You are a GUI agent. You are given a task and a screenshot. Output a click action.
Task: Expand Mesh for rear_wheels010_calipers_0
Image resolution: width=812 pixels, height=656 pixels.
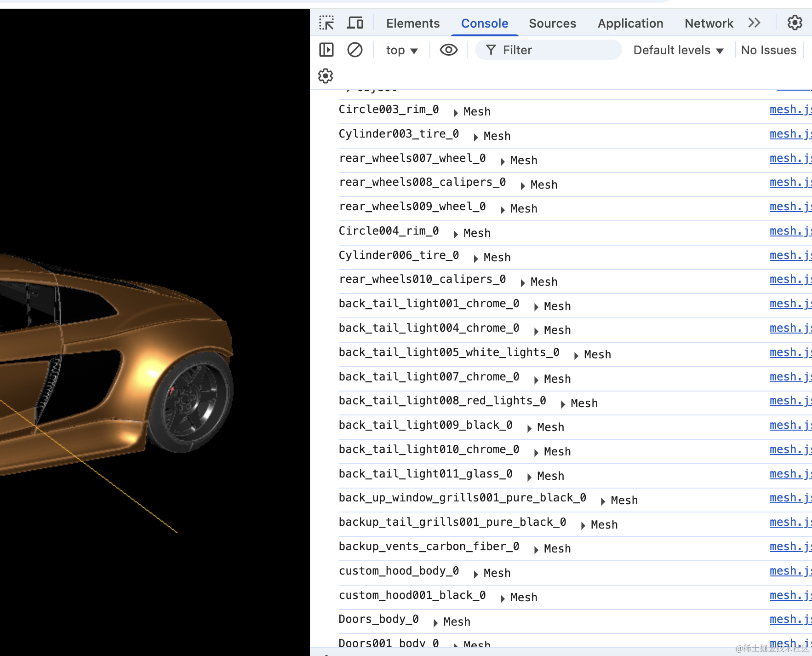(523, 283)
